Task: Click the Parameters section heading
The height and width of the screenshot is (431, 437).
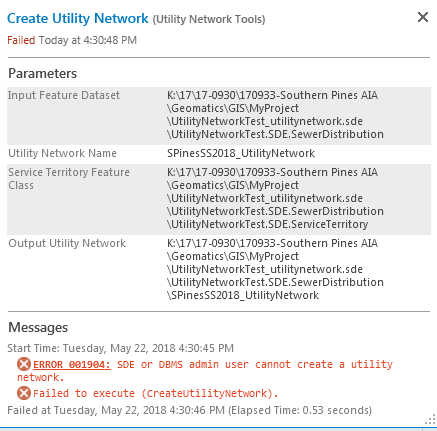Action: click(43, 73)
